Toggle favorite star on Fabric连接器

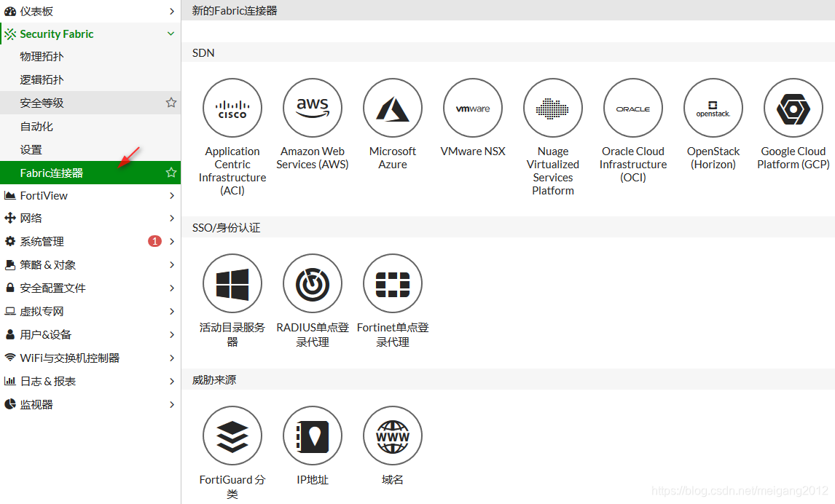pyautogui.click(x=171, y=173)
